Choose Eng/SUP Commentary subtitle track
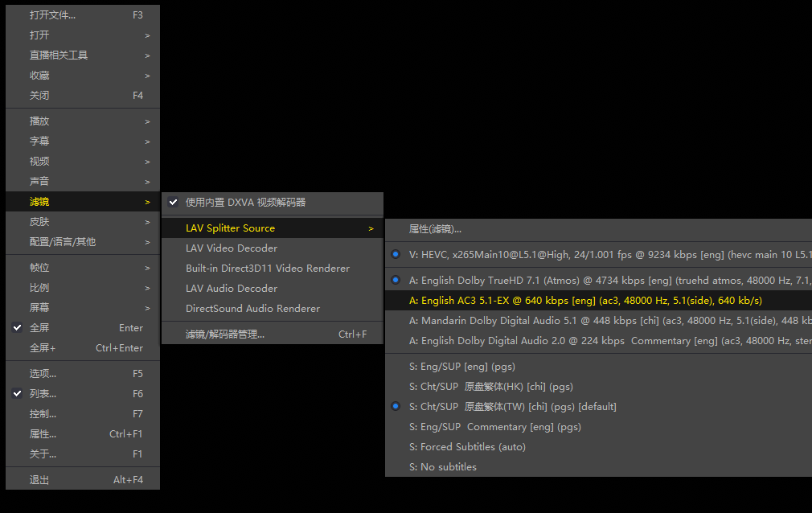The width and height of the screenshot is (812, 513). pyautogui.click(x=599, y=427)
